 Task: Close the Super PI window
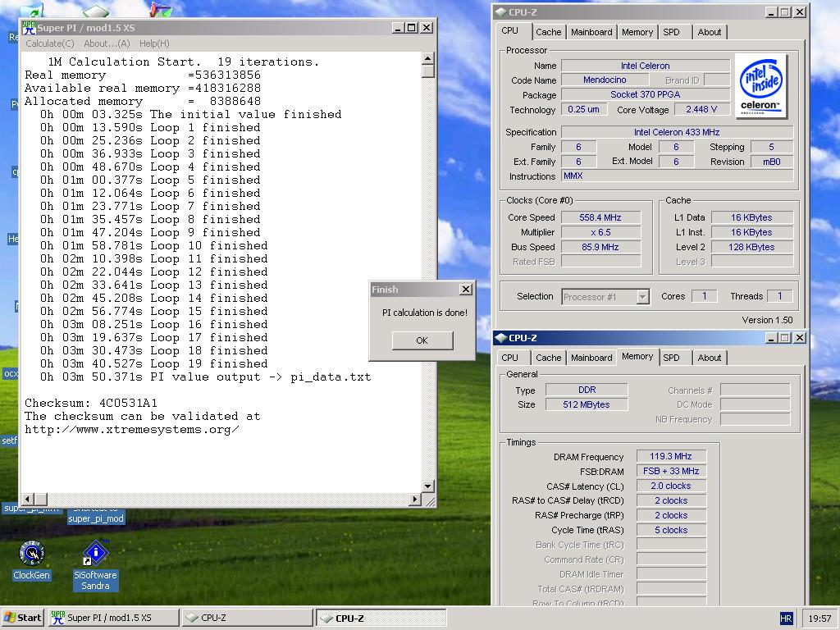point(427,28)
